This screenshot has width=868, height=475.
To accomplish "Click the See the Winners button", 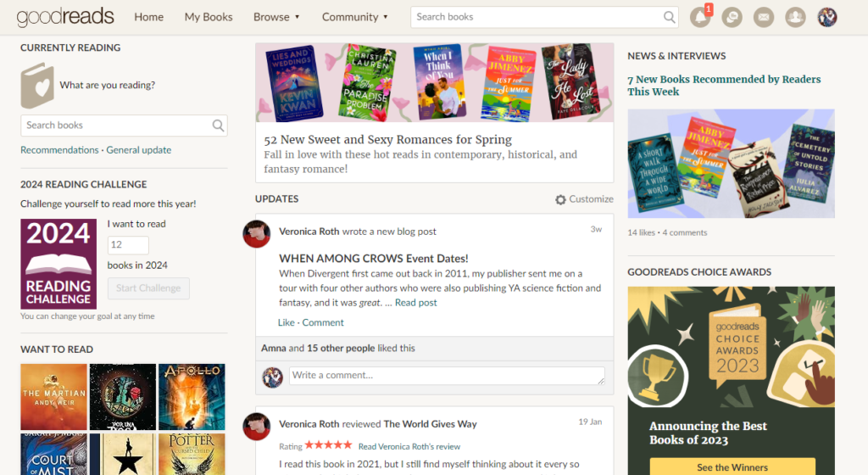I will point(732,467).
